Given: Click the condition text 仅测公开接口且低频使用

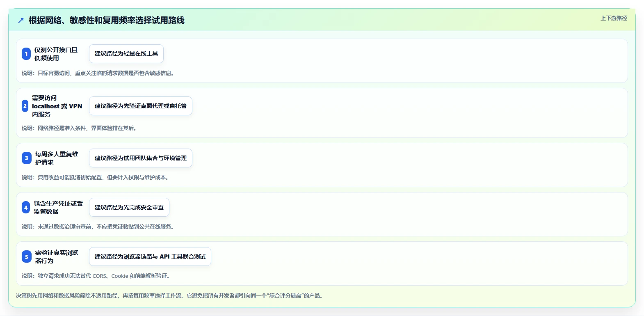Looking at the screenshot, I should pyautogui.click(x=56, y=54).
